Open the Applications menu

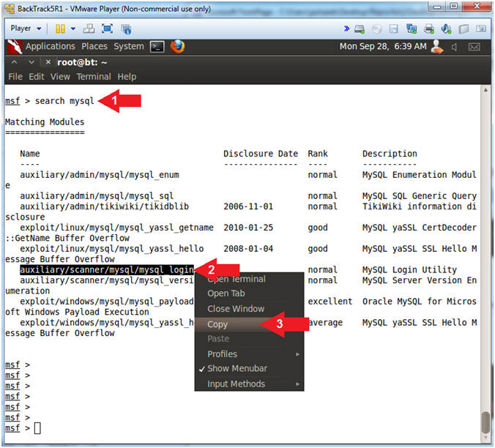click(51, 46)
